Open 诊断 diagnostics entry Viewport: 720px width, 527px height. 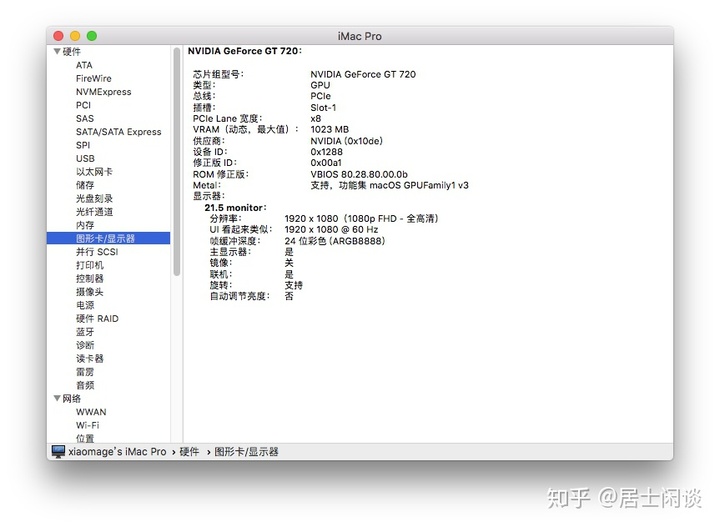[x=85, y=345]
